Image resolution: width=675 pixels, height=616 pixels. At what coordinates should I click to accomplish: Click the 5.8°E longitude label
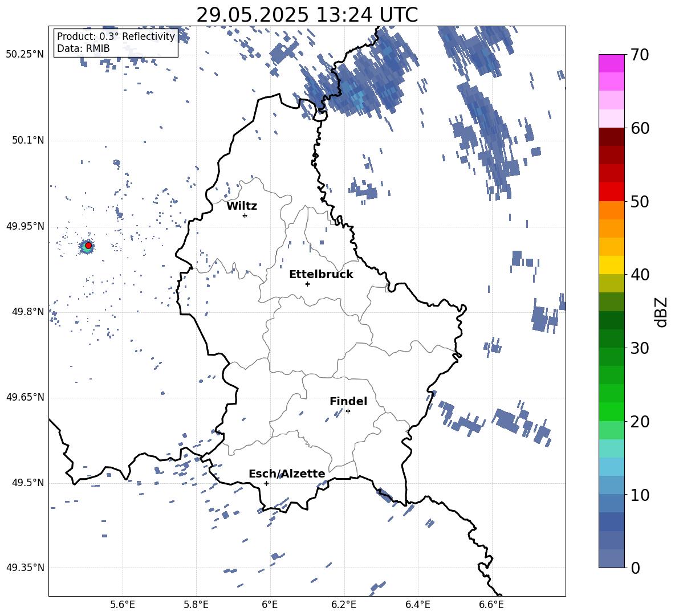pos(196,605)
